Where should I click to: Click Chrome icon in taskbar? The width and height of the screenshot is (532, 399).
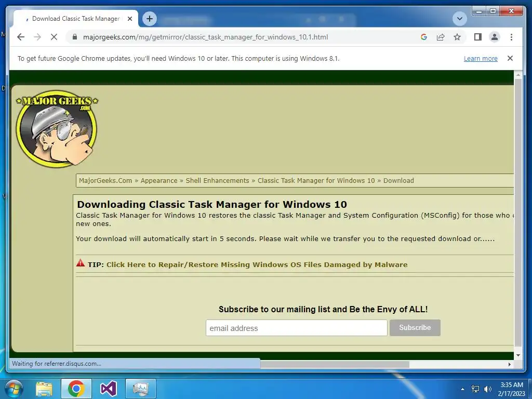76,389
